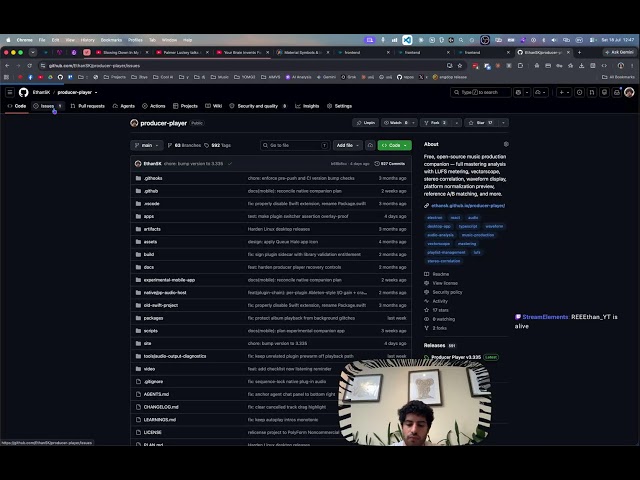The image size is (640, 480).
Task: Open the Facebook bookmark icon
Action: (x=30, y=77)
